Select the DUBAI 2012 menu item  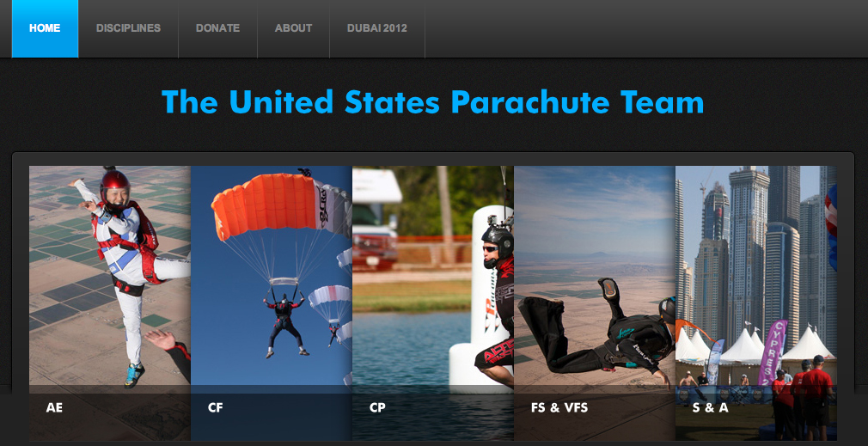377,28
